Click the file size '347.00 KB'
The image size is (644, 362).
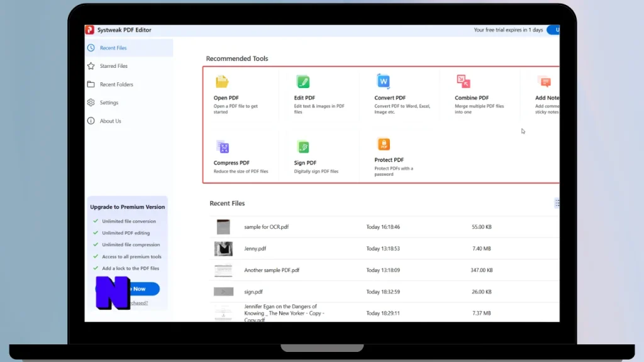pos(481,270)
